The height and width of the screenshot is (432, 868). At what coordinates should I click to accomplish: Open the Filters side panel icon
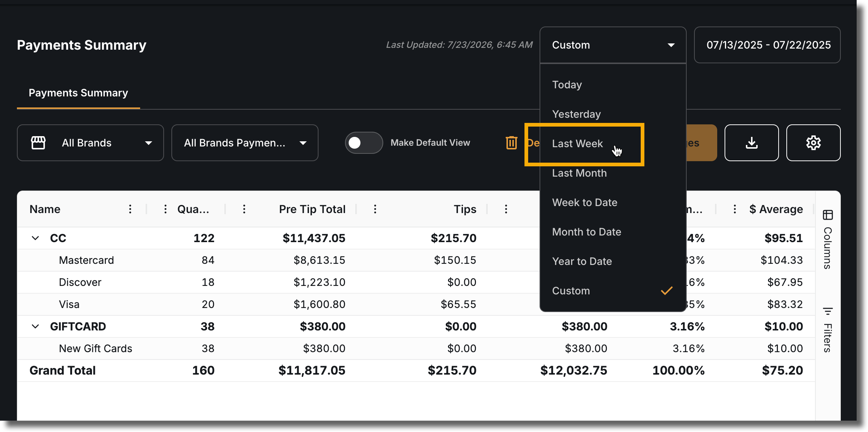point(828,311)
